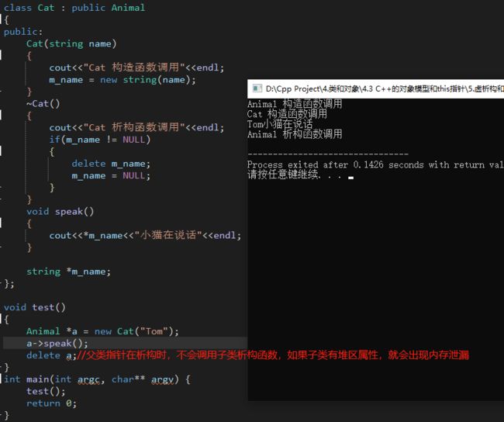Viewport: 504px width, 422px height.
Task: Click the 'if(m_name != NULL)' line
Action: click(x=100, y=140)
